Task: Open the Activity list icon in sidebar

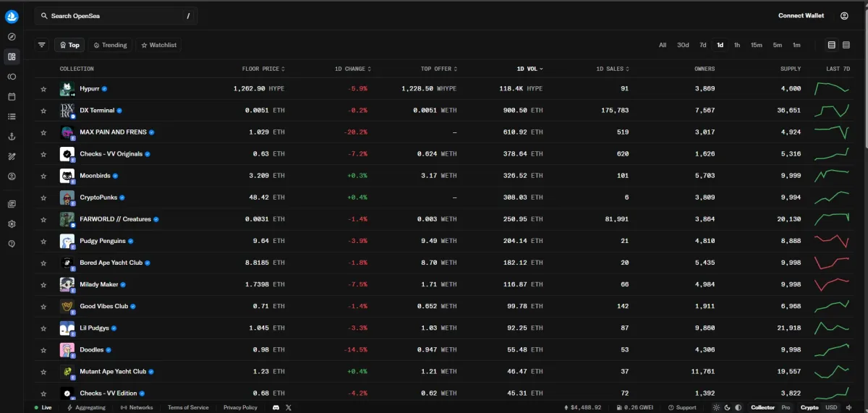Action: point(12,116)
